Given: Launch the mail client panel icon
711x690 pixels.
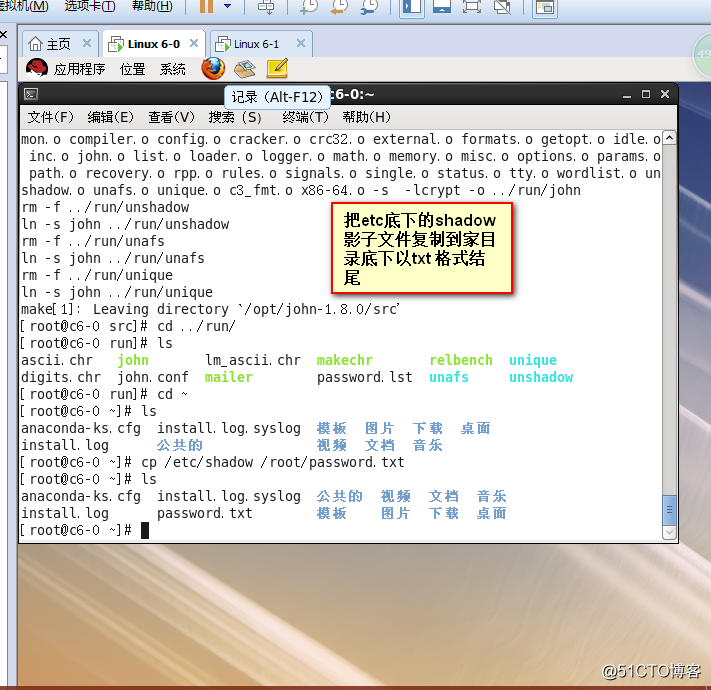Looking at the screenshot, I should (x=245, y=69).
